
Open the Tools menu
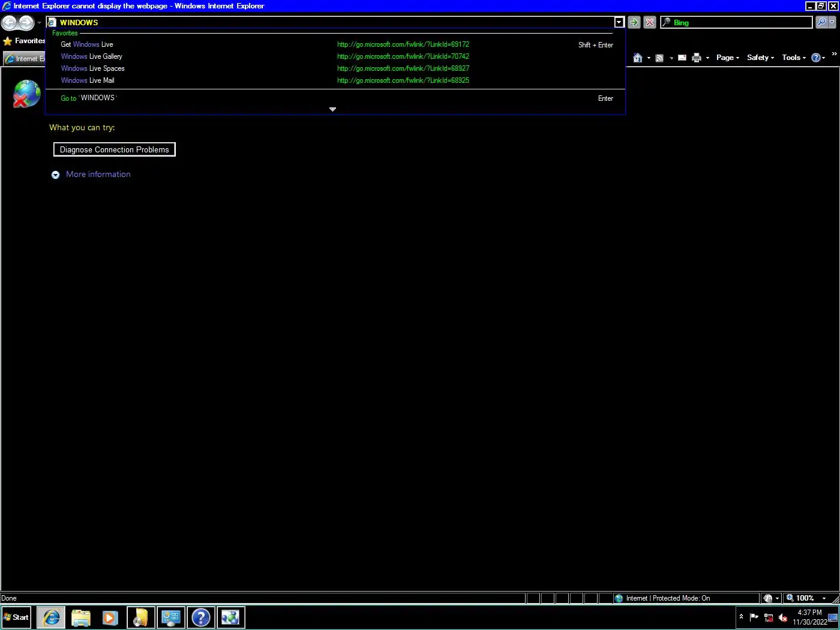click(794, 58)
